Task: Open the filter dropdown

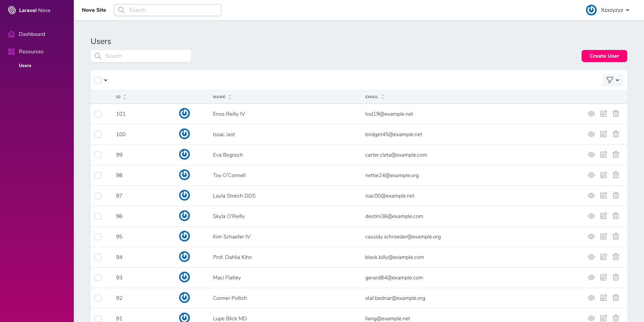Action: [612, 80]
